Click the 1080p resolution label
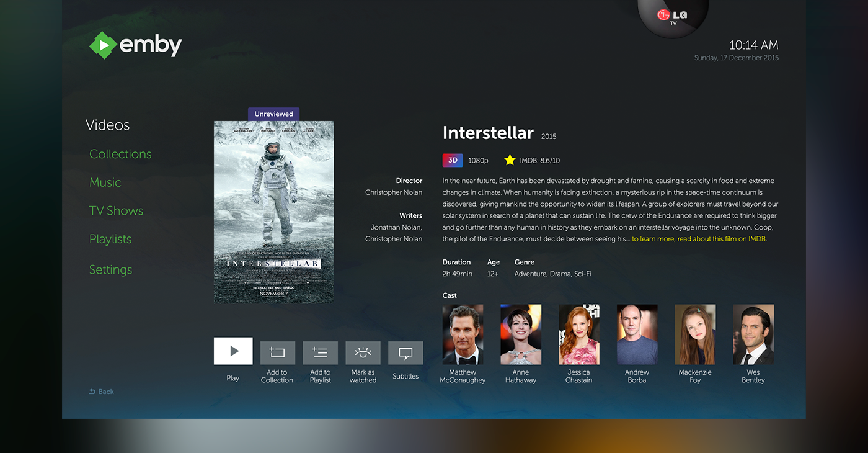 tap(478, 161)
